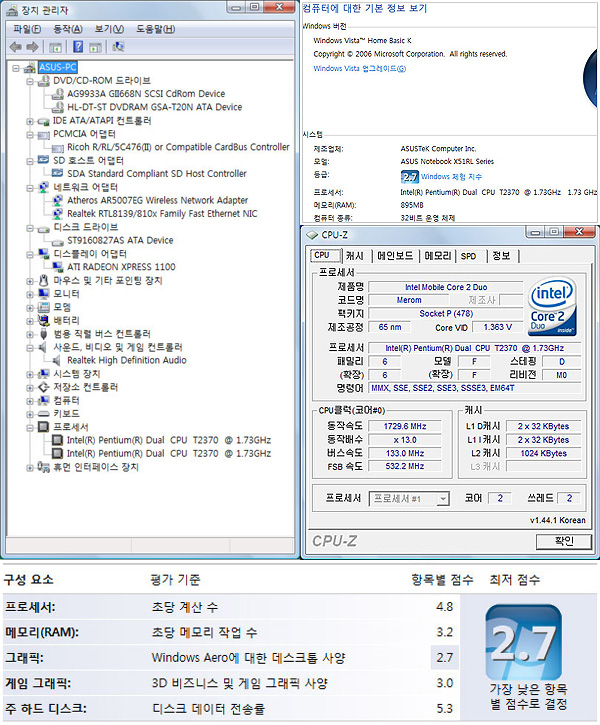600x725 pixels.
Task: Click the 저장소 컨트롤러 category icon
Action: pos(43,387)
